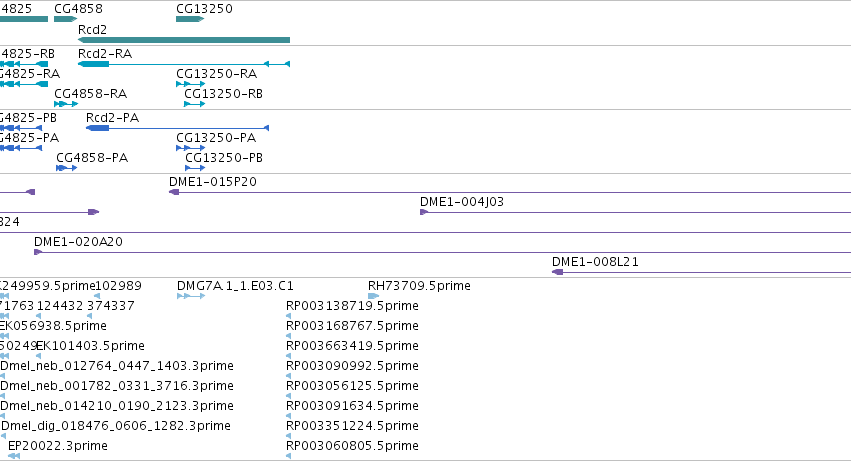The width and height of the screenshot is (851, 461).
Task: Click the CG13250-RA transcript label
Action: coord(217,74)
